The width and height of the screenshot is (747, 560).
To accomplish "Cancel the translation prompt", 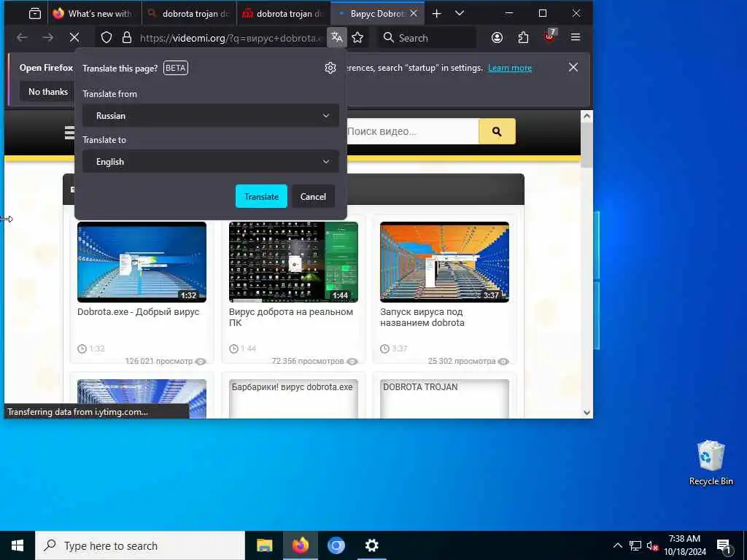I will [x=313, y=197].
